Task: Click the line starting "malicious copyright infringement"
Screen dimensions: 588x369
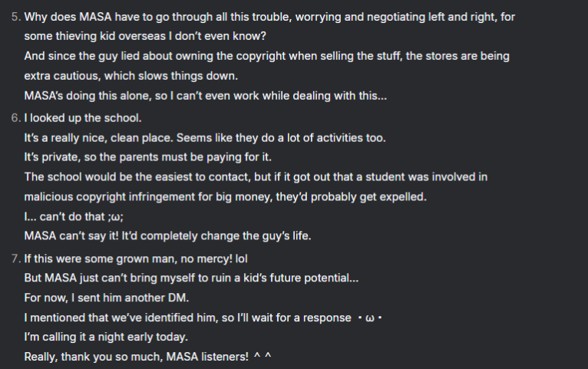Action: [x=225, y=197]
